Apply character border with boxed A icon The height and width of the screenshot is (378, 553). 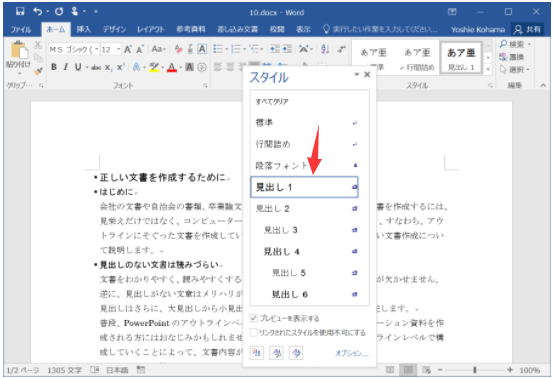(x=202, y=49)
